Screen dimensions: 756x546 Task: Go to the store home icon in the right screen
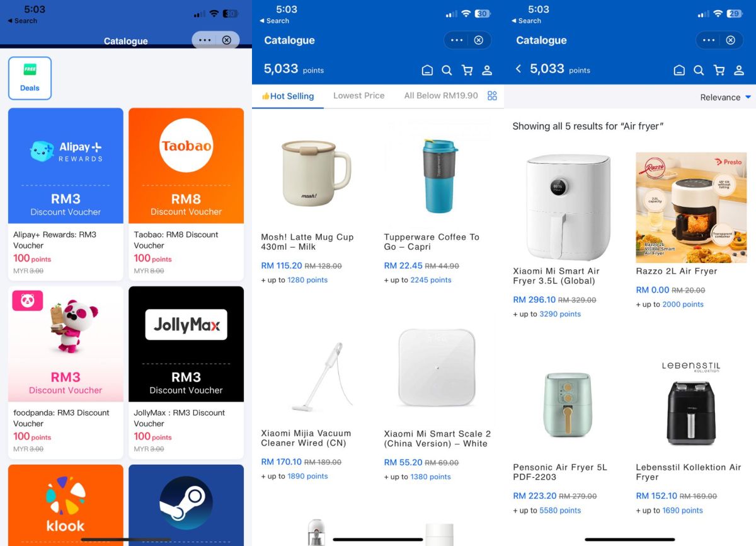coord(679,71)
